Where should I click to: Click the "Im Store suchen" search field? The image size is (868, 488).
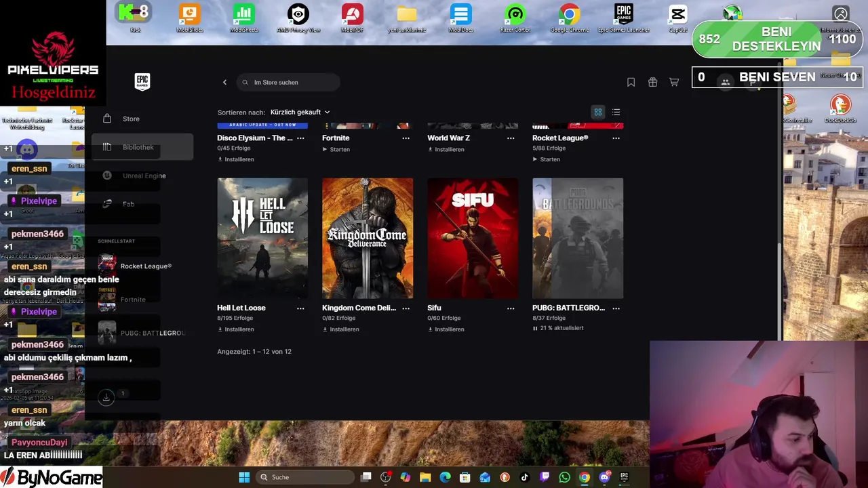tap(288, 82)
